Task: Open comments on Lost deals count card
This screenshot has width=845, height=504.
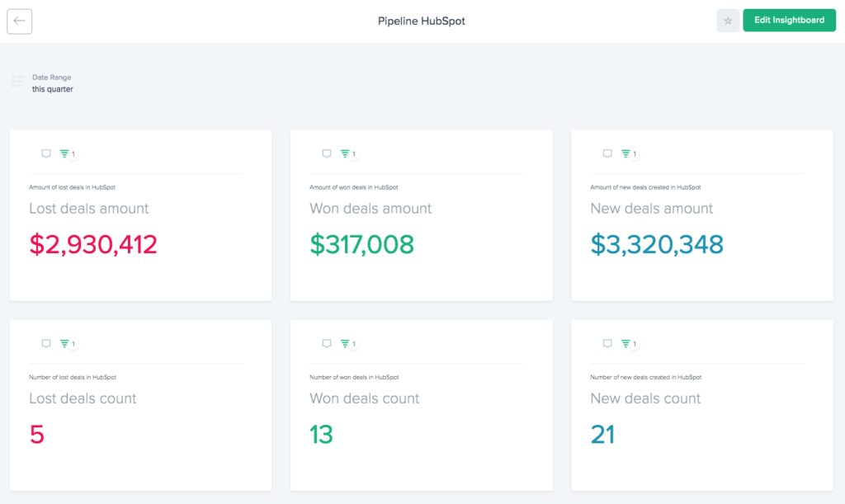Action: (46, 343)
